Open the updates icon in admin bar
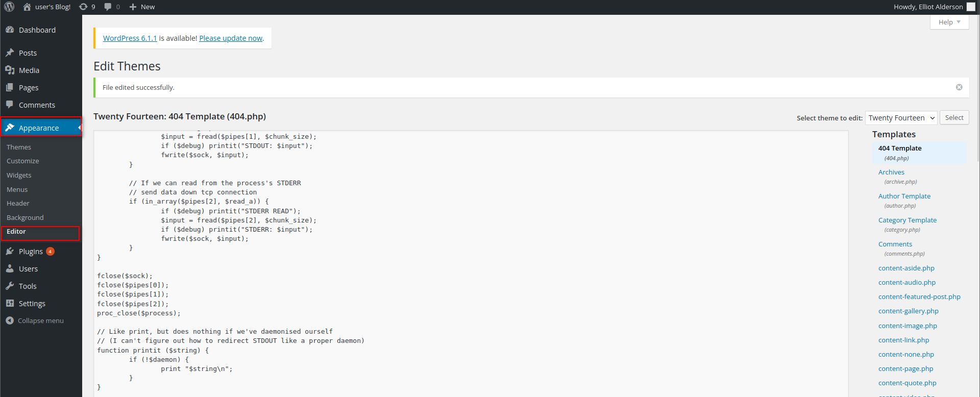Viewport: 980px width, 397px height. [x=83, y=7]
